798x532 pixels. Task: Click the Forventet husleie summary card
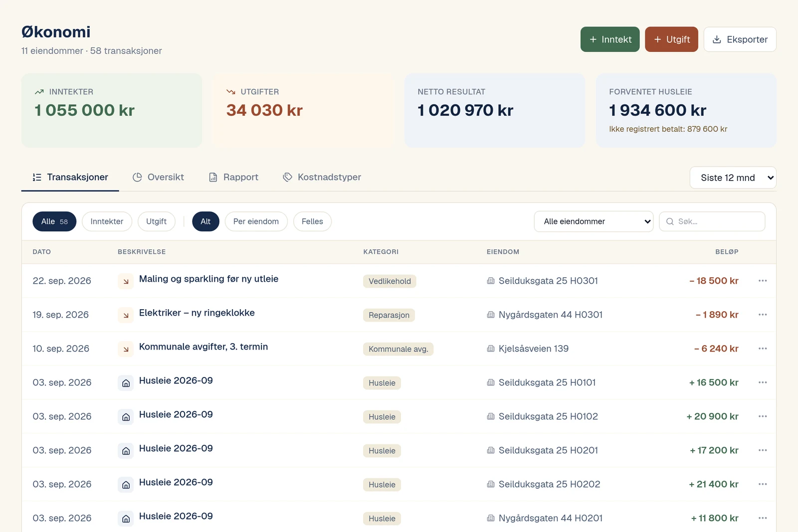point(686,110)
